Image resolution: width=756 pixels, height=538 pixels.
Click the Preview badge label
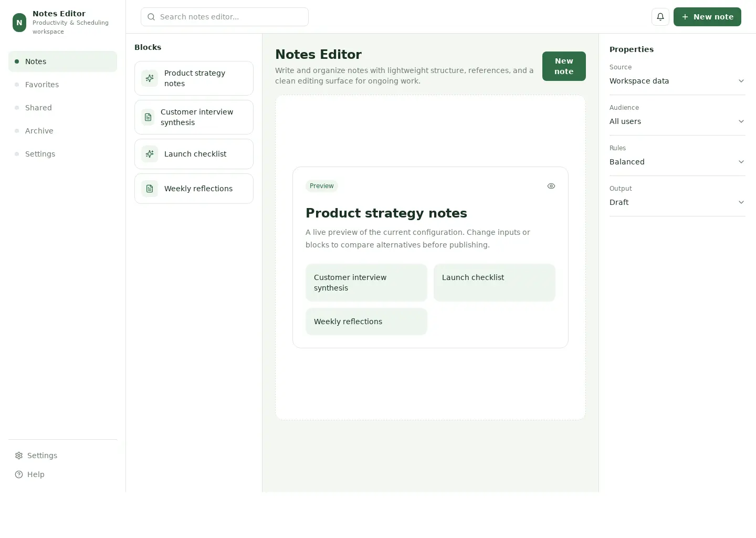point(321,186)
